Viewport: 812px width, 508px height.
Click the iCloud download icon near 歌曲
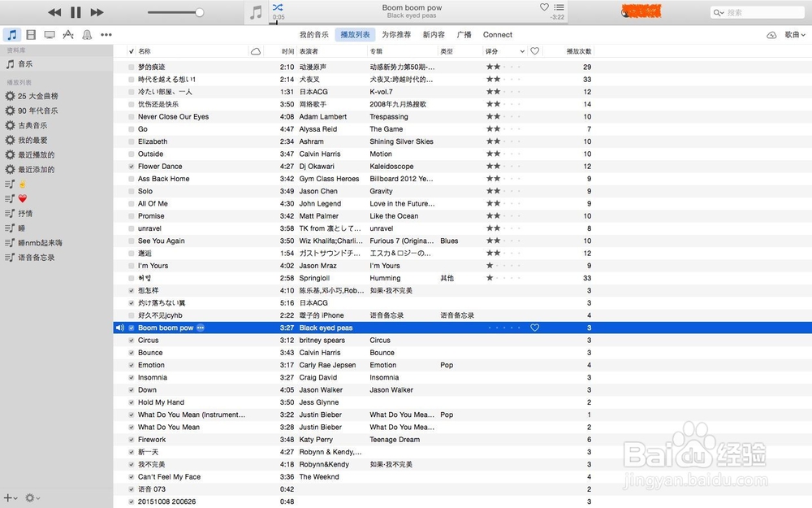[x=771, y=35]
